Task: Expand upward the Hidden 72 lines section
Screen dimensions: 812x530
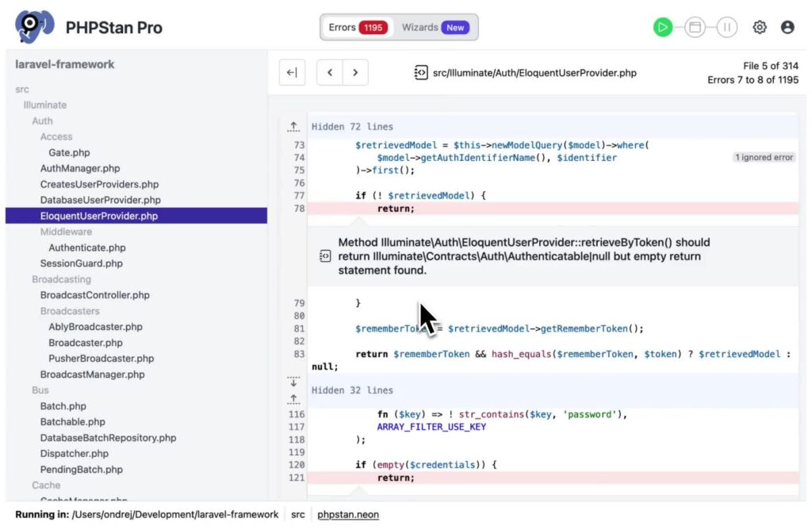Action: [293, 126]
